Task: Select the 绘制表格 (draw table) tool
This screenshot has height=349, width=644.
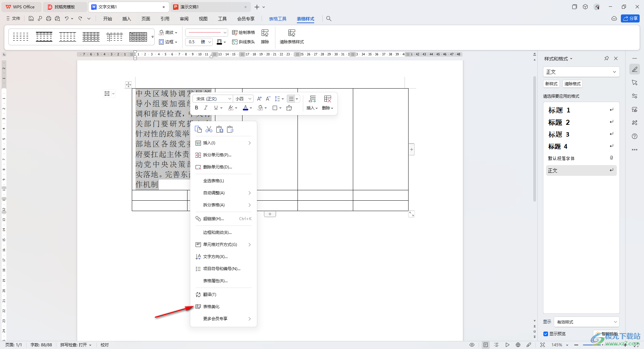Action: click(x=244, y=32)
